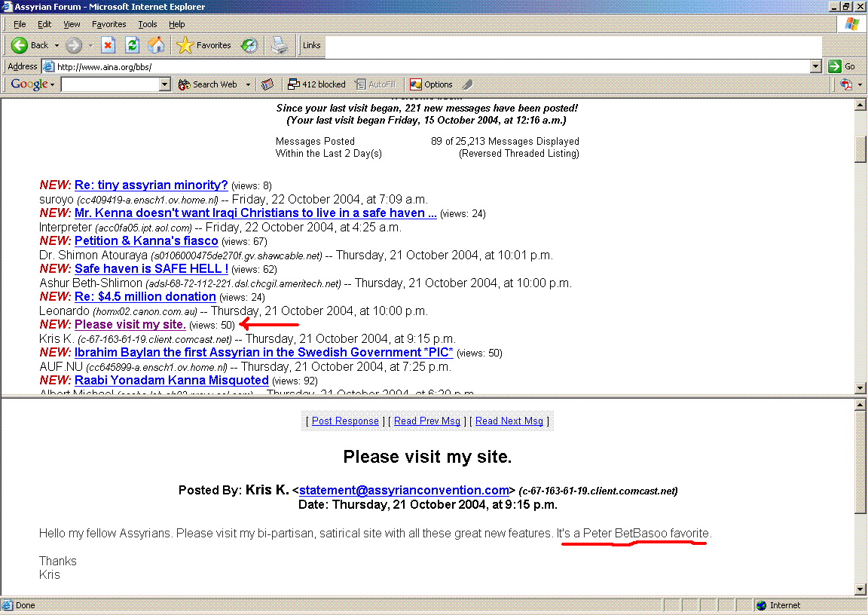Open 'Safe haven is SAFE HELL !' post
The image size is (868, 615).
151,268
